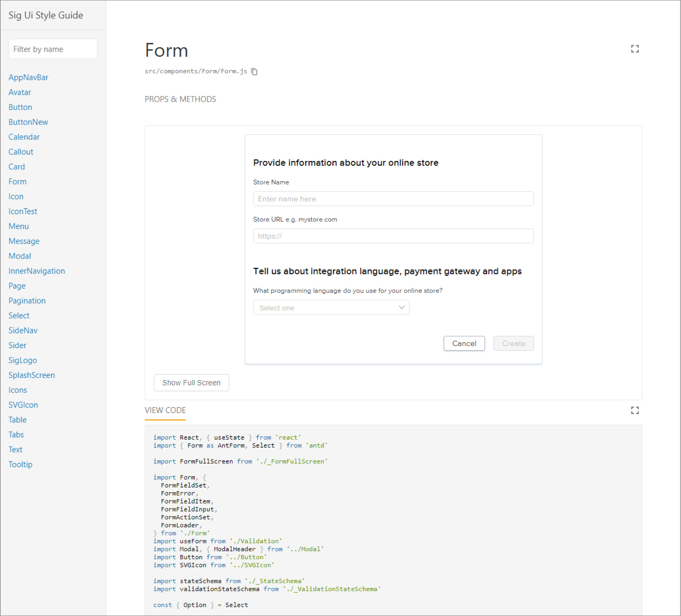Select the InnerNavigation sidebar item
Image resolution: width=681 pixels, height=616 pixels.
37,271
